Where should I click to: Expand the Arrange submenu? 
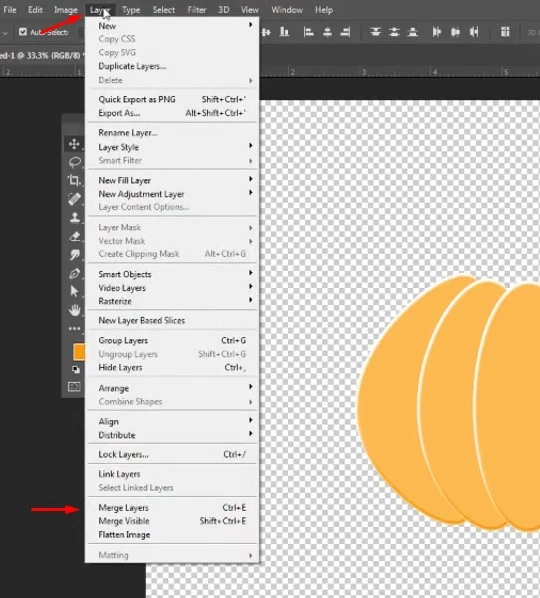coord(173,388)
